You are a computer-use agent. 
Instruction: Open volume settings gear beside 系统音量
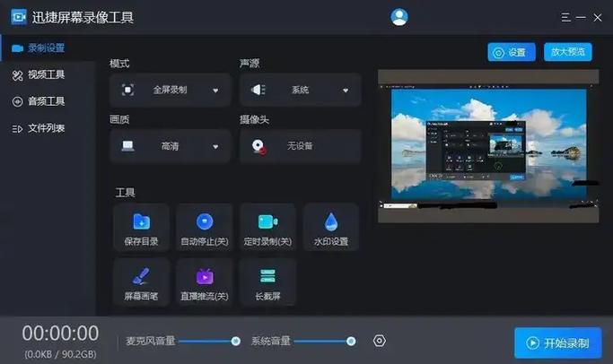(x=380, y=341)
